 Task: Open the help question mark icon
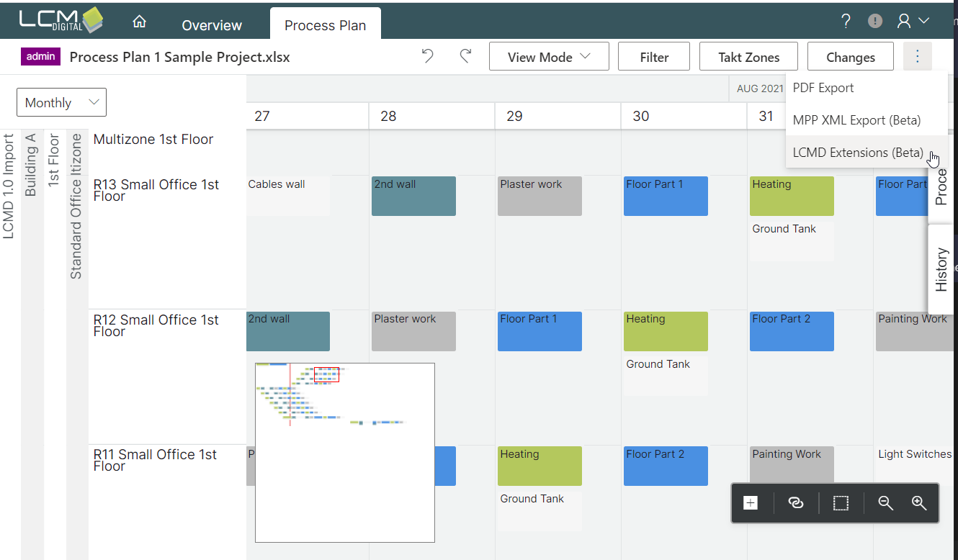coord(846,22)
